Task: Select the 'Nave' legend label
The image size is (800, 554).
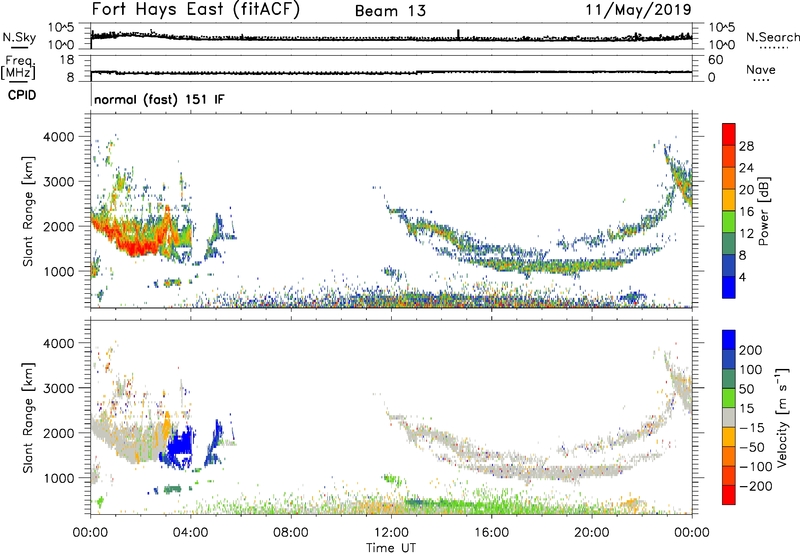Action: click(x=761, y=69)
